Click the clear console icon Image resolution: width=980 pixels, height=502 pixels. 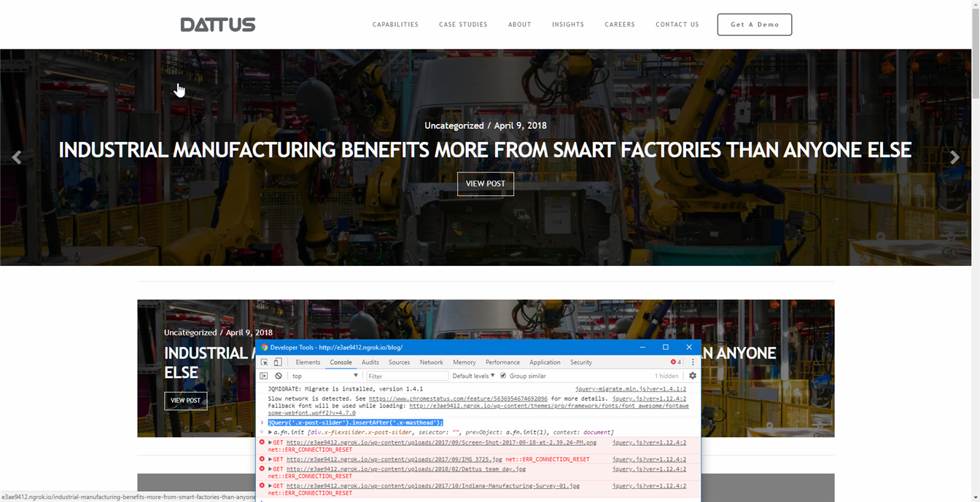tap(279, 376)
